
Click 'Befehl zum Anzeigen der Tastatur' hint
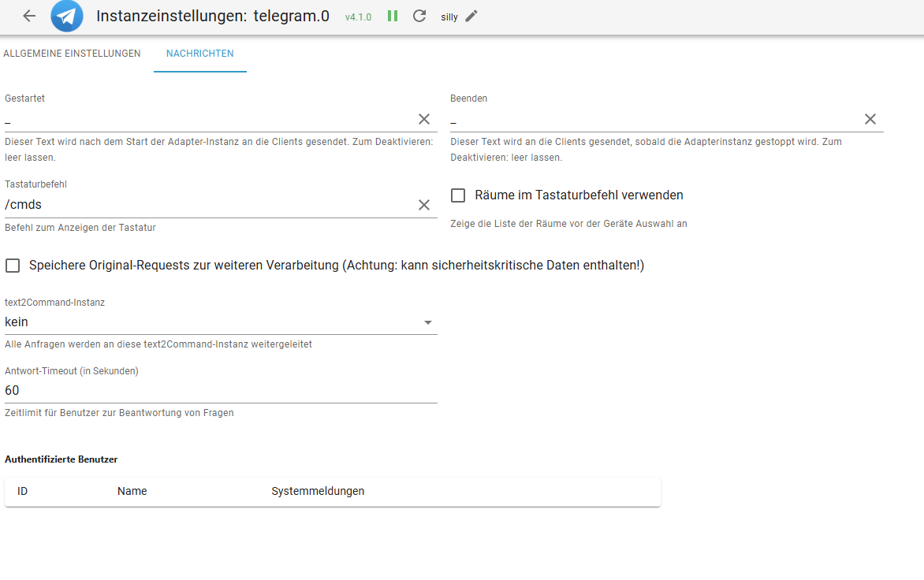pyautogui.click(x=80, y=228)
